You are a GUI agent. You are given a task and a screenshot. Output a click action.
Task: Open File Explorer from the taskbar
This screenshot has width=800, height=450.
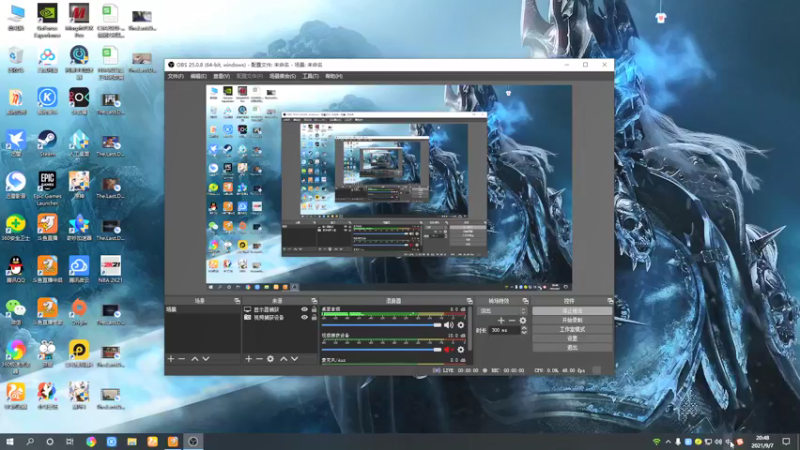coord(132,441)
